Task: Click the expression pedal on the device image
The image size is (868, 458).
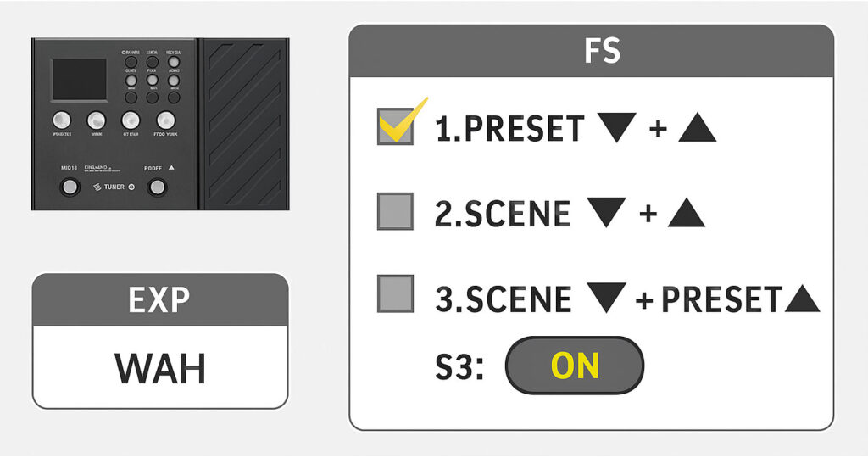Action: coord(243,124)
